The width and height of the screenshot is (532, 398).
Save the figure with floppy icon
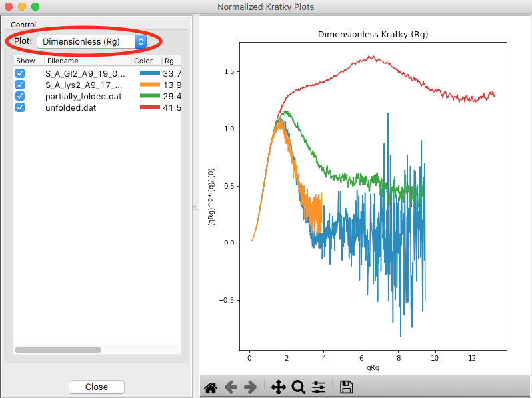(347, 387)
